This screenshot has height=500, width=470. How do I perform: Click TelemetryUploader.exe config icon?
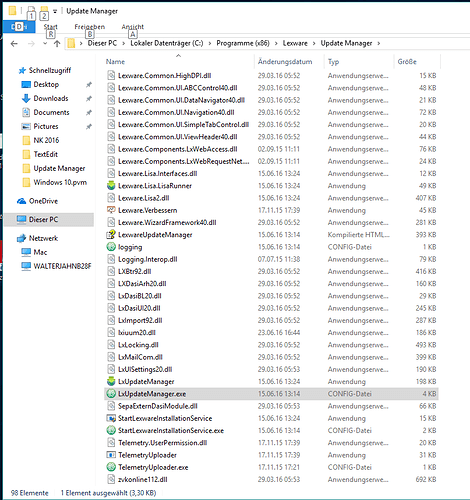click(x=111, y=467)
